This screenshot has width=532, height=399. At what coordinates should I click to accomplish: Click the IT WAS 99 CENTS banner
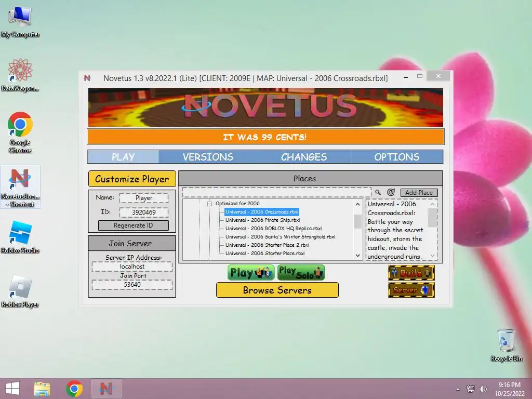pyautogui.click(x=265, y=137)
